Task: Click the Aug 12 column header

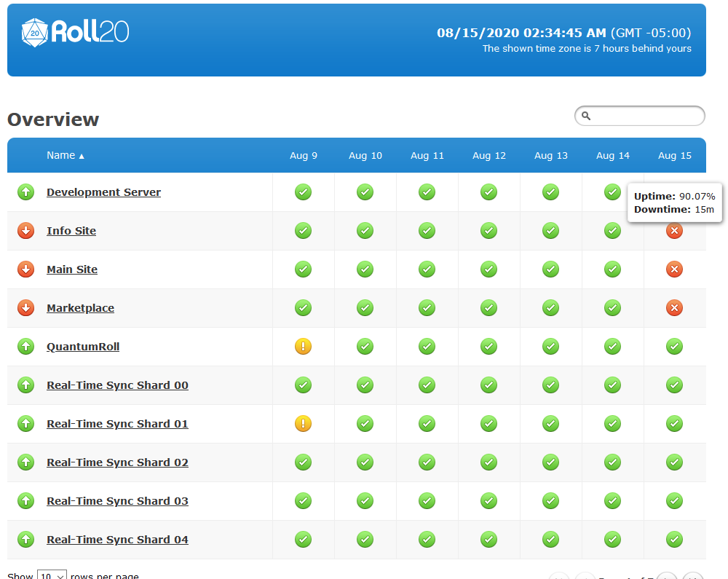Action: (x=489, y=156)
